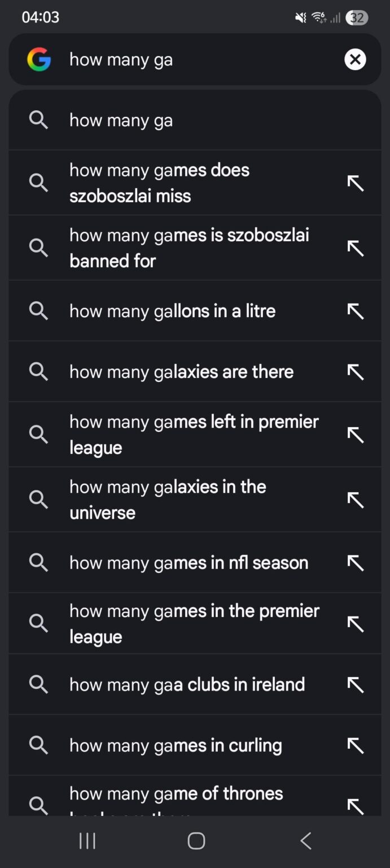Tap the clear search X icon
The height and width of the screenshot is (868, 390).
355,59
